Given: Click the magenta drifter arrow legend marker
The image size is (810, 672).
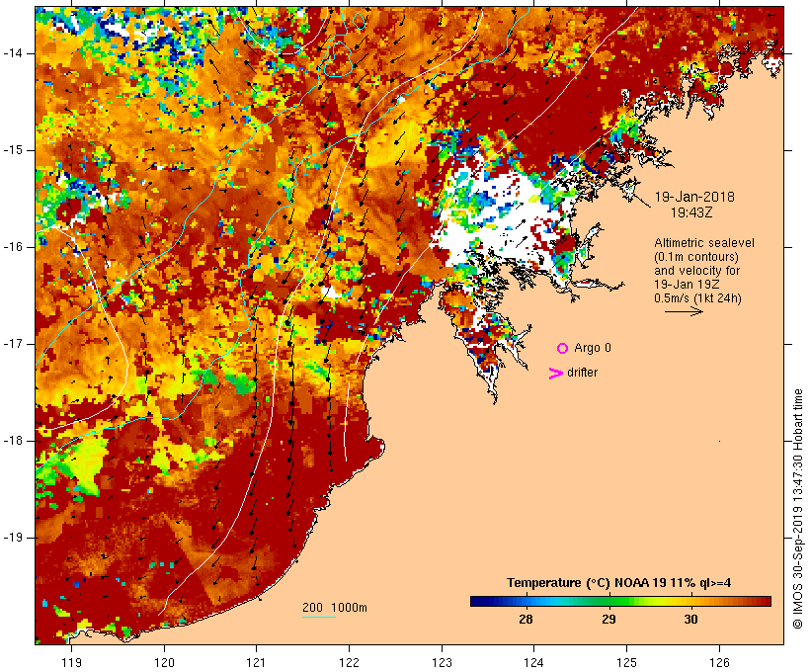Looking at the screenshot, I should click(x=556, y=374).
